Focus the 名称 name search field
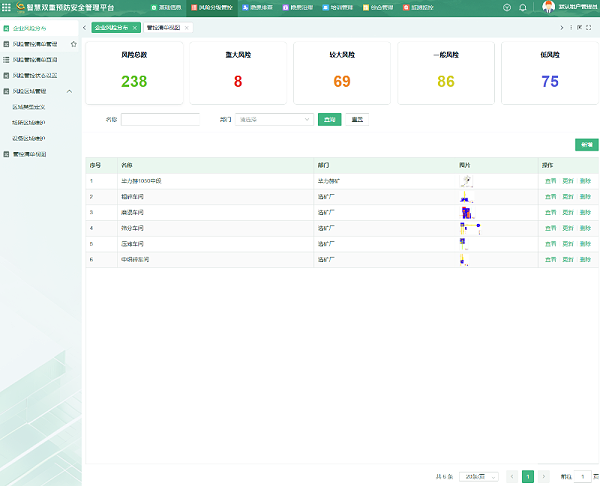 [x=160, y=119]
